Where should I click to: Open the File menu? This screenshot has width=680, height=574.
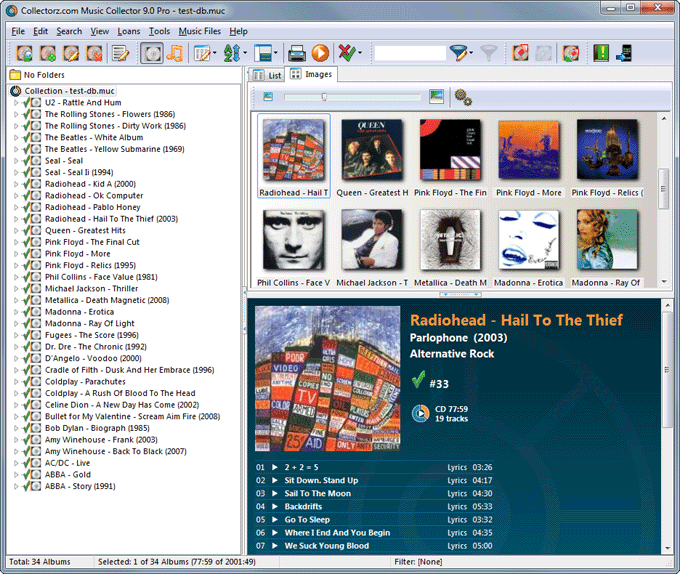click(x=18, y=31)
